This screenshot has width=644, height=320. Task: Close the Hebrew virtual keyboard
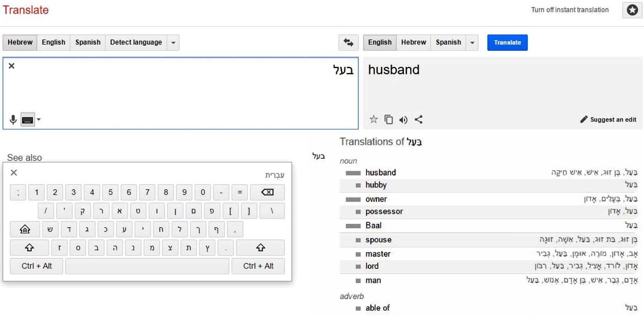[x=14, y=173]
